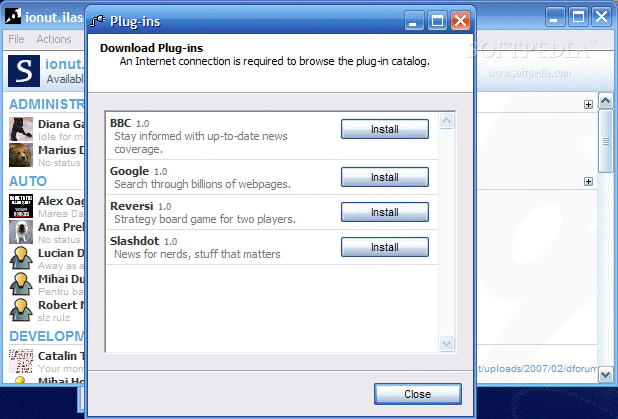Click the Internet connection required notice text
Screen dimensions: 618x419
(x=275, y=61)
